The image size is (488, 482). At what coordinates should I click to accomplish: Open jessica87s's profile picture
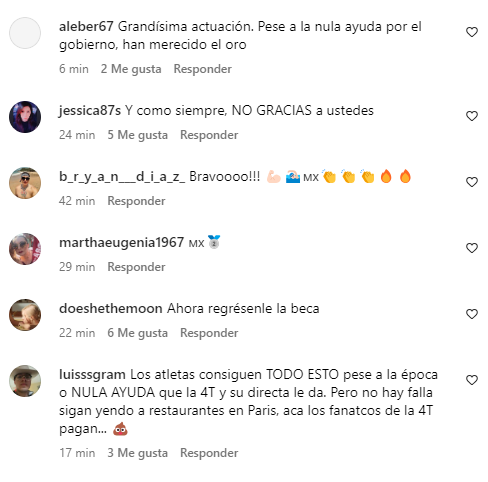[25, 117]
